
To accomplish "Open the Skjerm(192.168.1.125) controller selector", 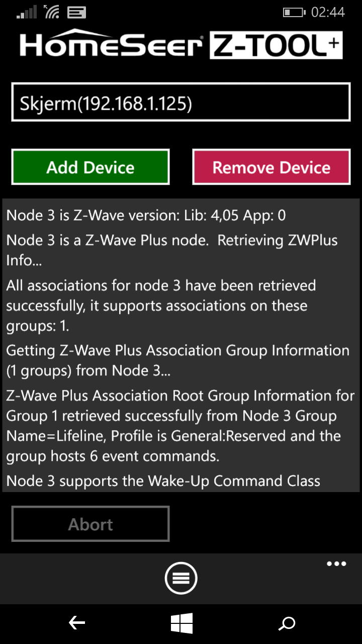I will (181, 103).
